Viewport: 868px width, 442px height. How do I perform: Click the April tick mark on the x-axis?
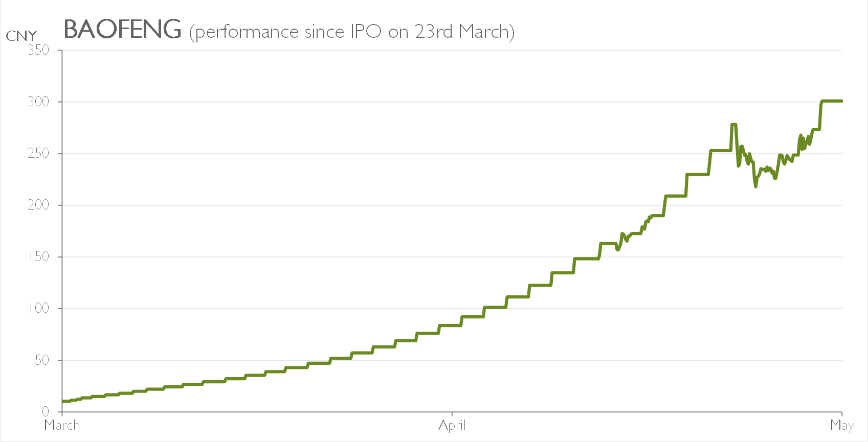tap(452, 413)
